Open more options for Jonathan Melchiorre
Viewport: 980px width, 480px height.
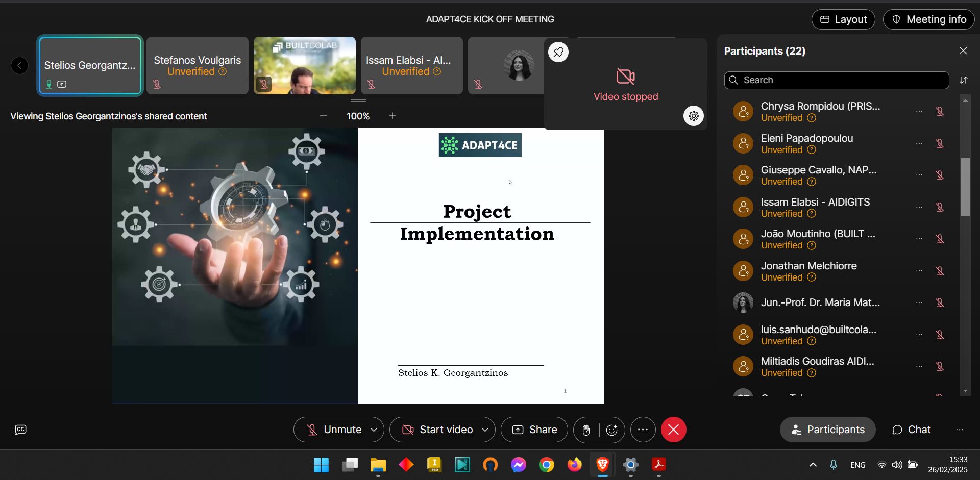(x=919, y=271)
